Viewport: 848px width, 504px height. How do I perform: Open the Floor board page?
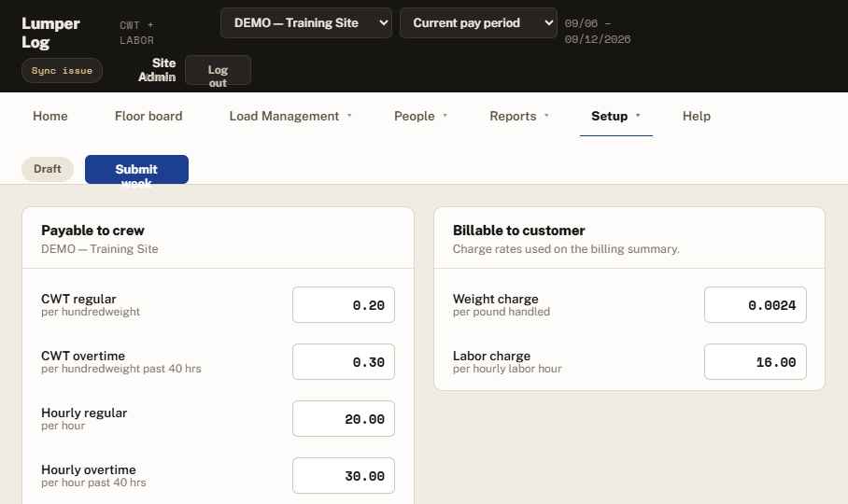[148, 116]
